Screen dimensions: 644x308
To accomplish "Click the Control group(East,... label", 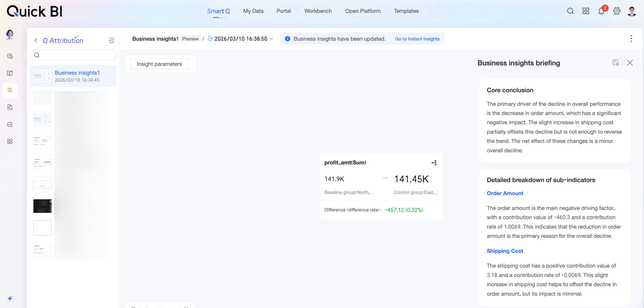I will click(416, 192).
